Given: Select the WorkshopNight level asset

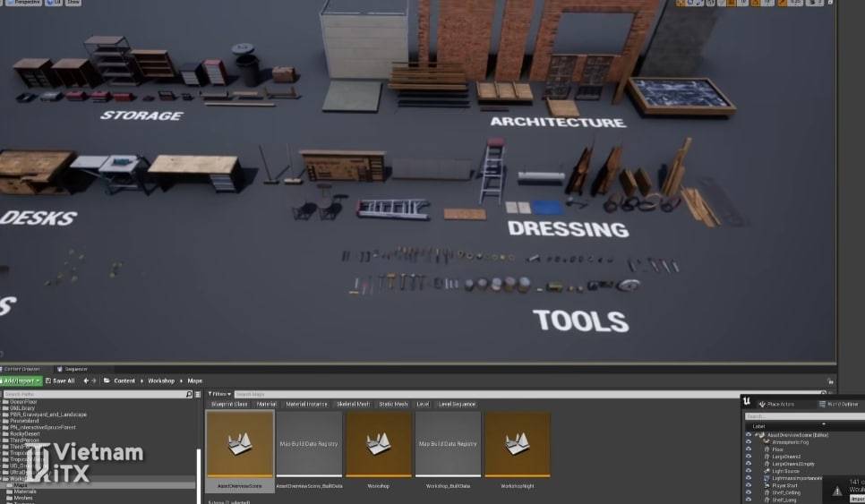Looking at the screenshot, I should tap(518, 444).
